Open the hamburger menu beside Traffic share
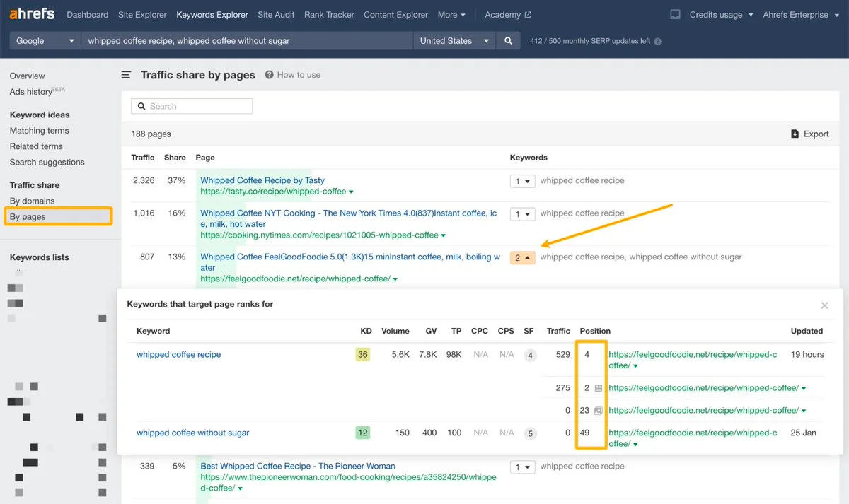This screenshot has height=504, width=849. (126, 75)
